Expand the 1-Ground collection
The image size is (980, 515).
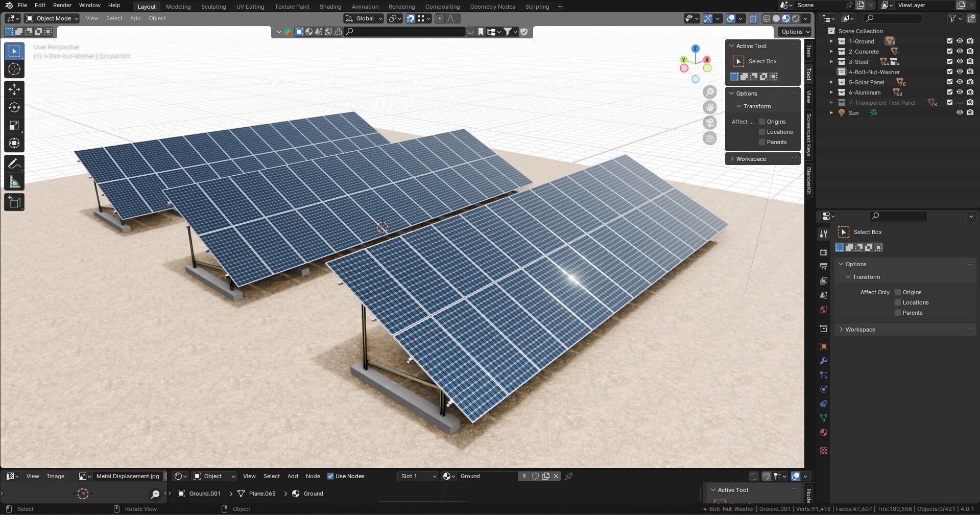(x=831, y=41)
